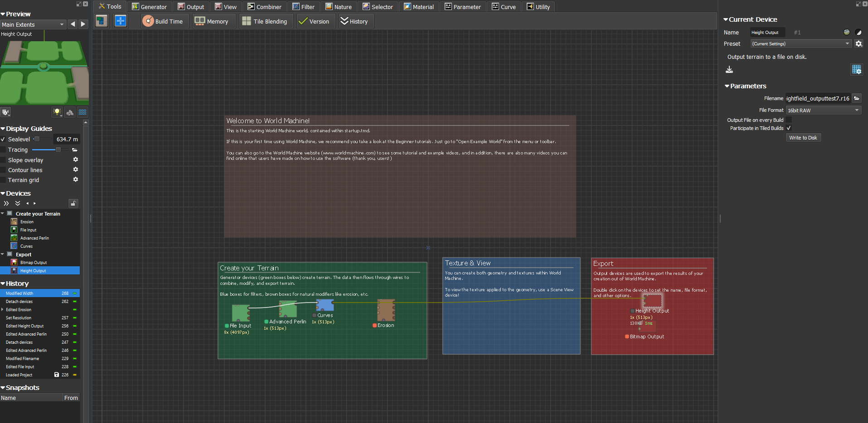The image size is (868, 423).
Task: Open the Selector devices tab
Action: tap(378, 7)
